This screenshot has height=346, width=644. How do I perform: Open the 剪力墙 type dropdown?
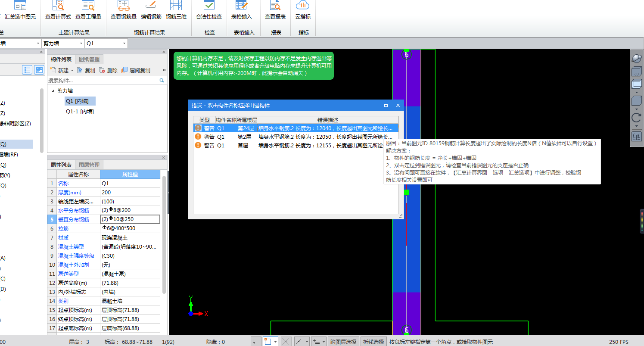click(x=82, y=43)
